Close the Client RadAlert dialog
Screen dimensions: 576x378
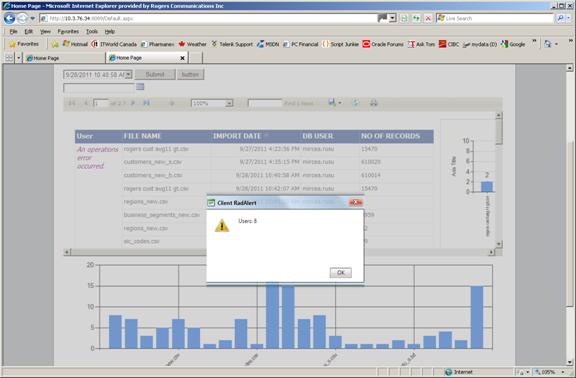356,202
